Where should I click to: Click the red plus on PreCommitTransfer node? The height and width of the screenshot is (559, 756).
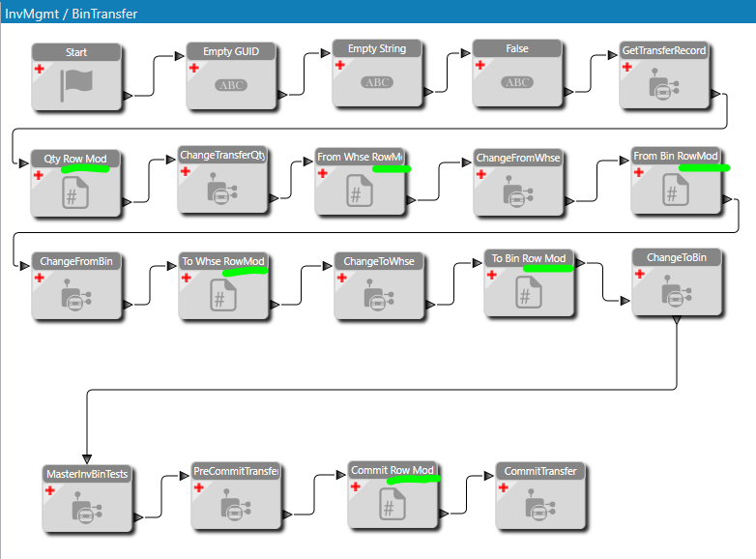198,487
